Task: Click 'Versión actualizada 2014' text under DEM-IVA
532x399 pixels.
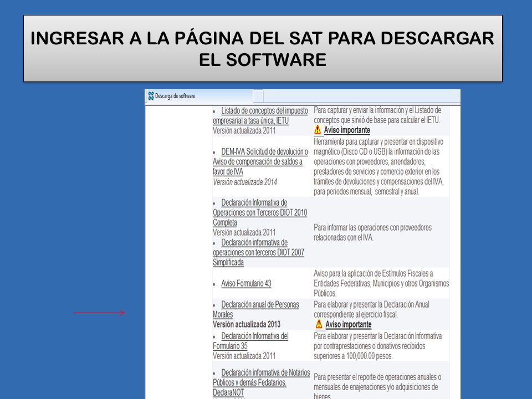Action: [245, 182]
